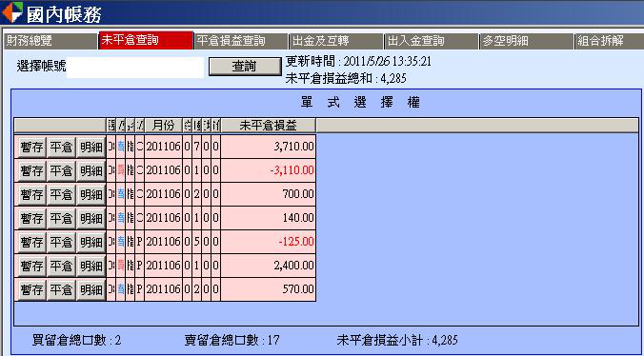
Task: Click 平倉 in the 3,710.00 row
Action: click(61, 148)
